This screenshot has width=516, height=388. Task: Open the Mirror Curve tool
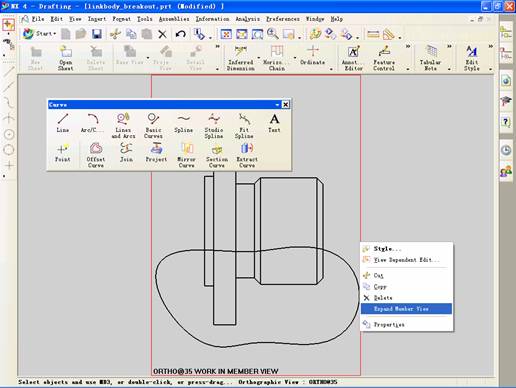186,155
